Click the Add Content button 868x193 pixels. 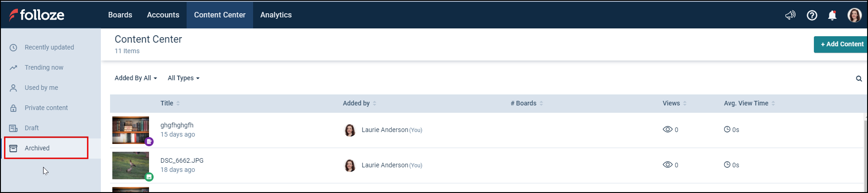(x=841, y=44)
